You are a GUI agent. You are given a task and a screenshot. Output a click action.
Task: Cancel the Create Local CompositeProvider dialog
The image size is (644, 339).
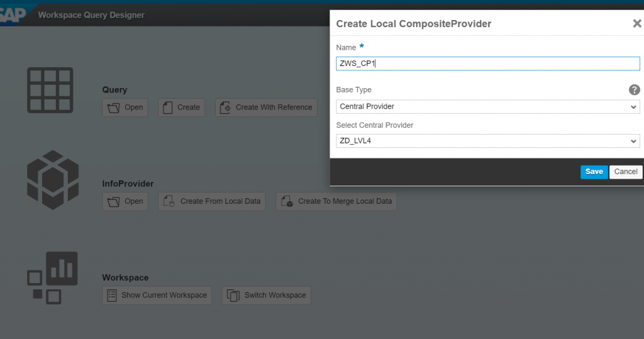[x=626, y=172]
